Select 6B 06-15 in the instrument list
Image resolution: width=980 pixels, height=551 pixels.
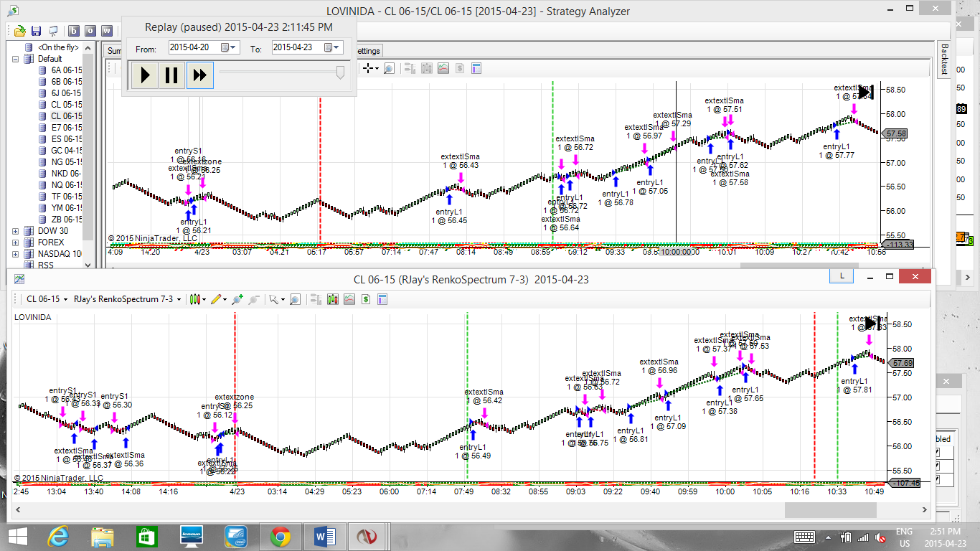point(66,82)
